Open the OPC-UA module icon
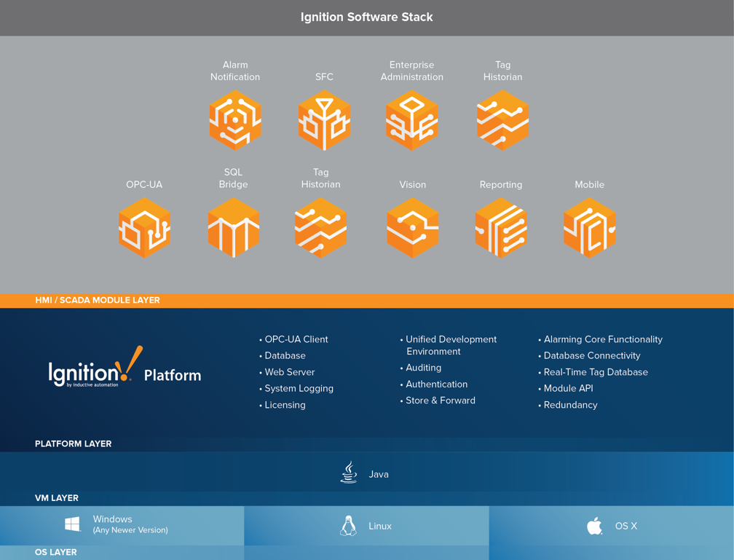This screenshot has height=560, width=734. [144, 228]
